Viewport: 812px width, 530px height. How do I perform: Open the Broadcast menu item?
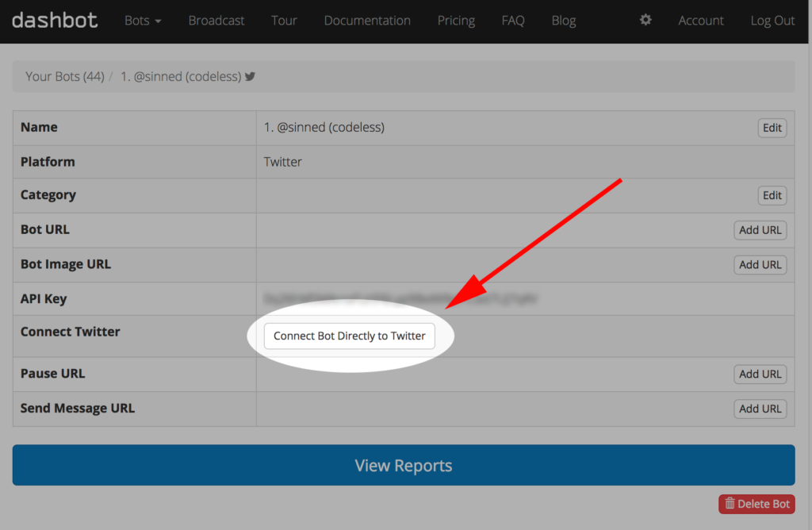(x=216, y=21)
